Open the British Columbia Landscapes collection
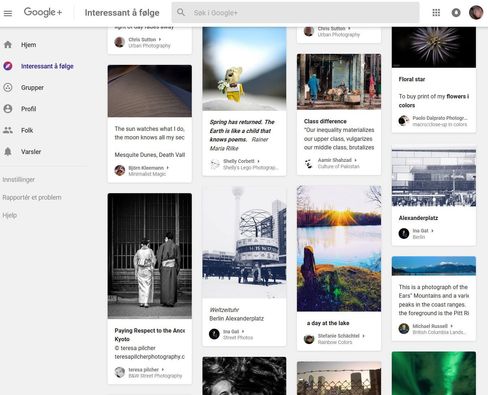The width and height of the screenshot is (488, 395). click(x=439, y=332)
